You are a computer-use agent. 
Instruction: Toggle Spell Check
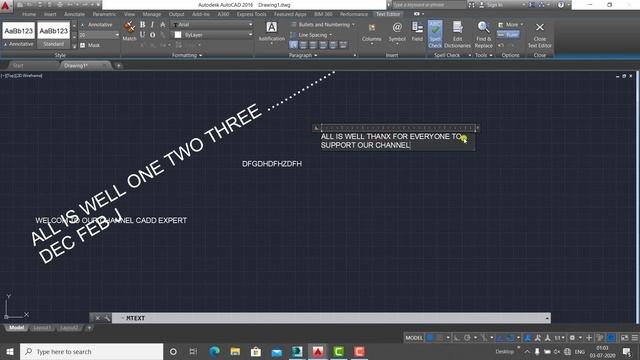click(x=435, y=34)
